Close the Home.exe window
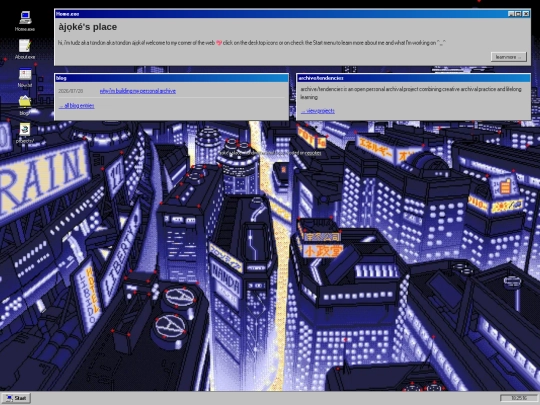 pyautogui.click(x=526, y=14)
